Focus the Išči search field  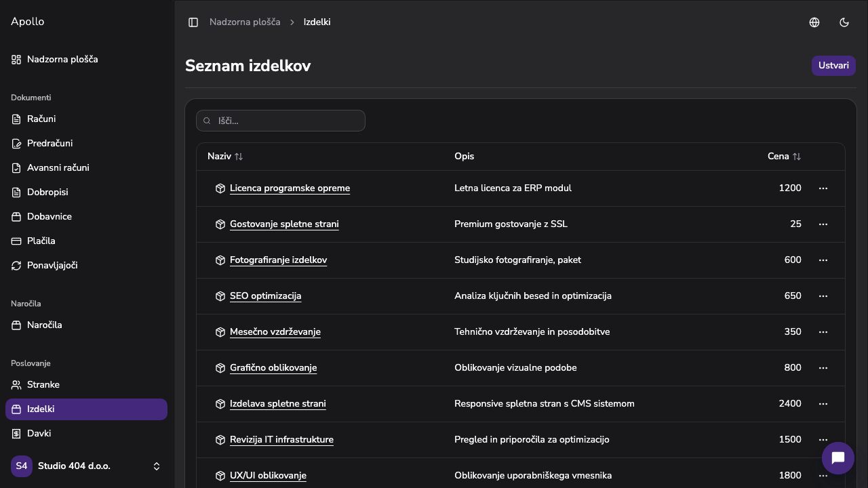click(x=281, y=121)
